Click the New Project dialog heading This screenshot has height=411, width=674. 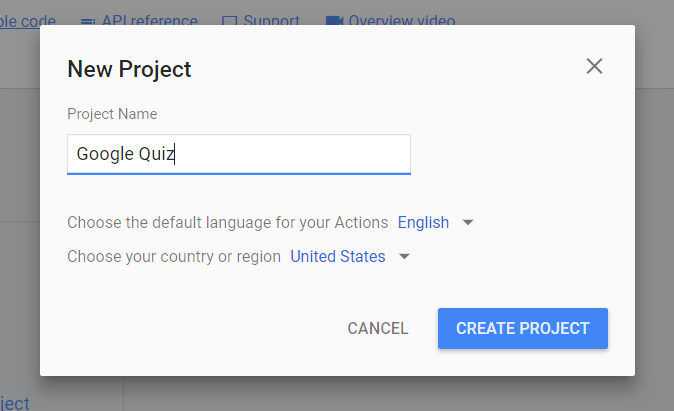point(129,69)
